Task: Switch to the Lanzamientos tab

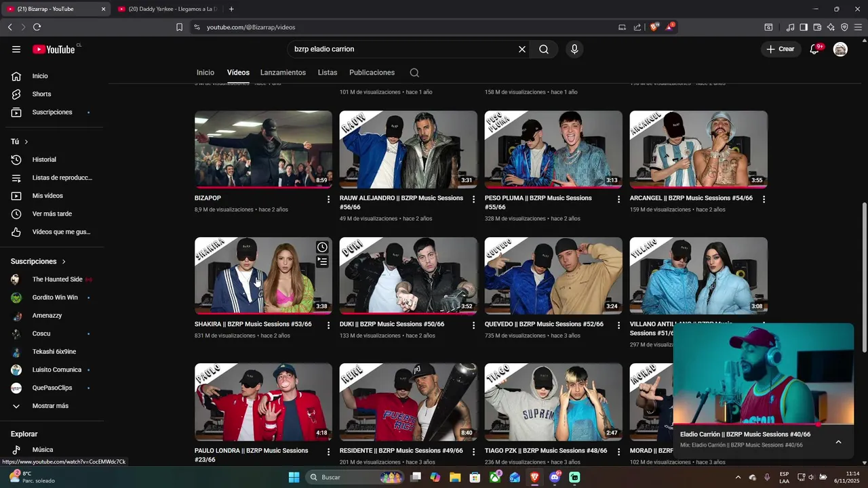Action: [283, 73]
